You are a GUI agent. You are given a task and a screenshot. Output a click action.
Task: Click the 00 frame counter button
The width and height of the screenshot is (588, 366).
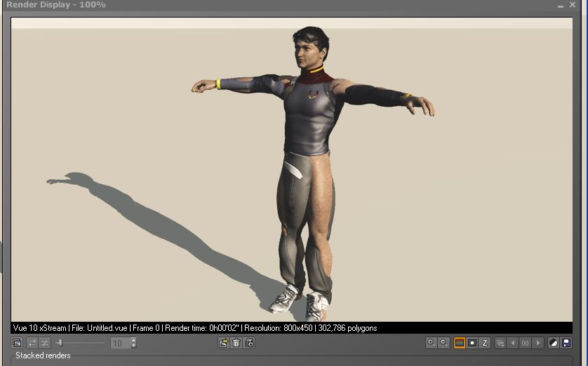click(x=526, y=343)
